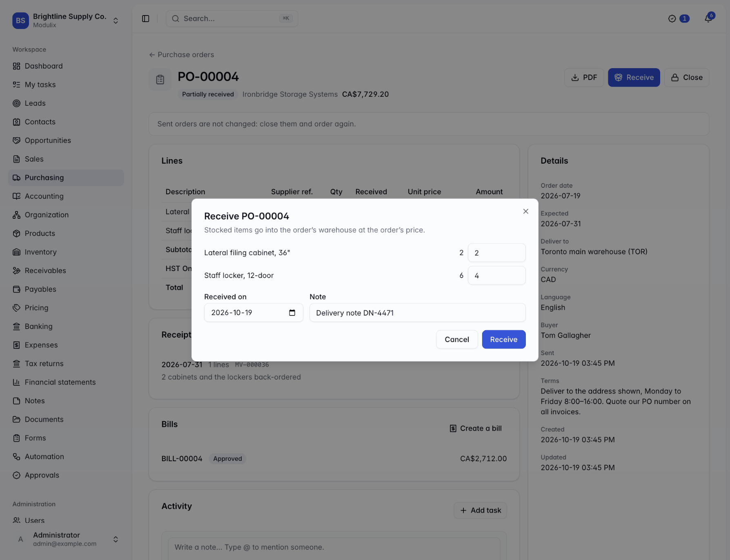Edit the Staff locker quantity field
The height and width of the screenshot is (560, 730).
(x=496, y=276)
